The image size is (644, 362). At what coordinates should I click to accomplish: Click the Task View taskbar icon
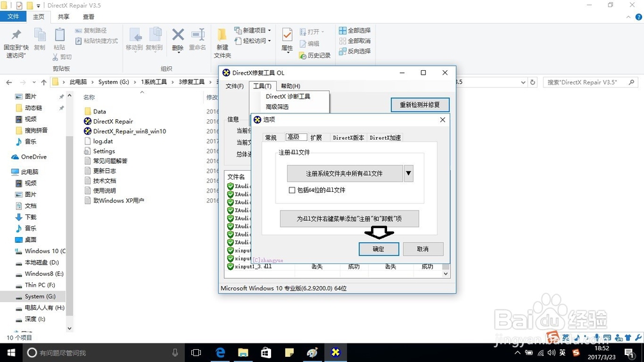click(196, 352)
